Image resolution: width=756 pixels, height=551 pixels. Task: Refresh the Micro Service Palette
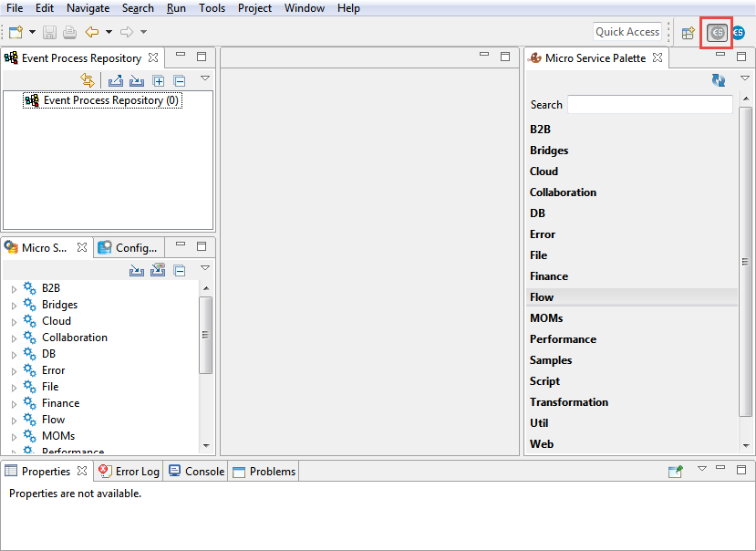click(x=719, y=80)
